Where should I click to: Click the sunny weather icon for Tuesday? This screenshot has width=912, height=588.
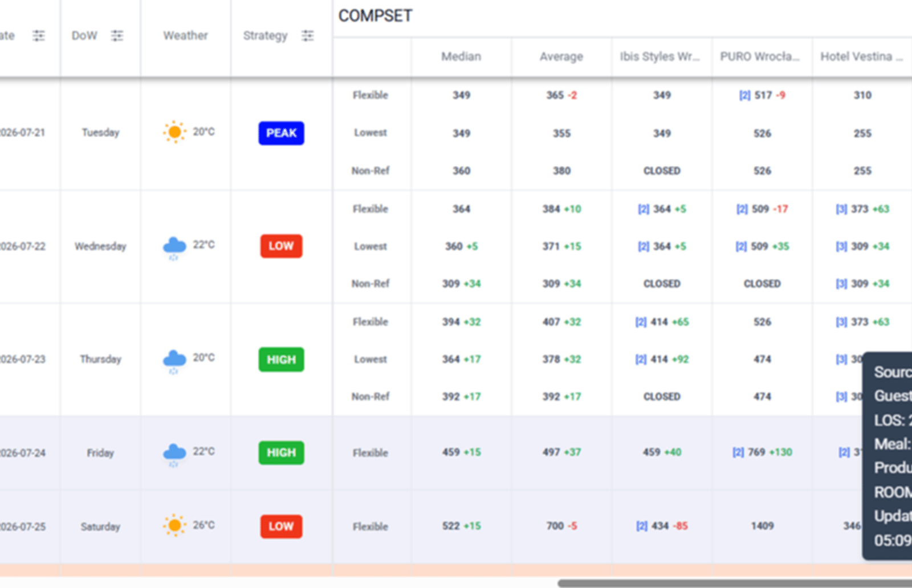coord(174,132)
